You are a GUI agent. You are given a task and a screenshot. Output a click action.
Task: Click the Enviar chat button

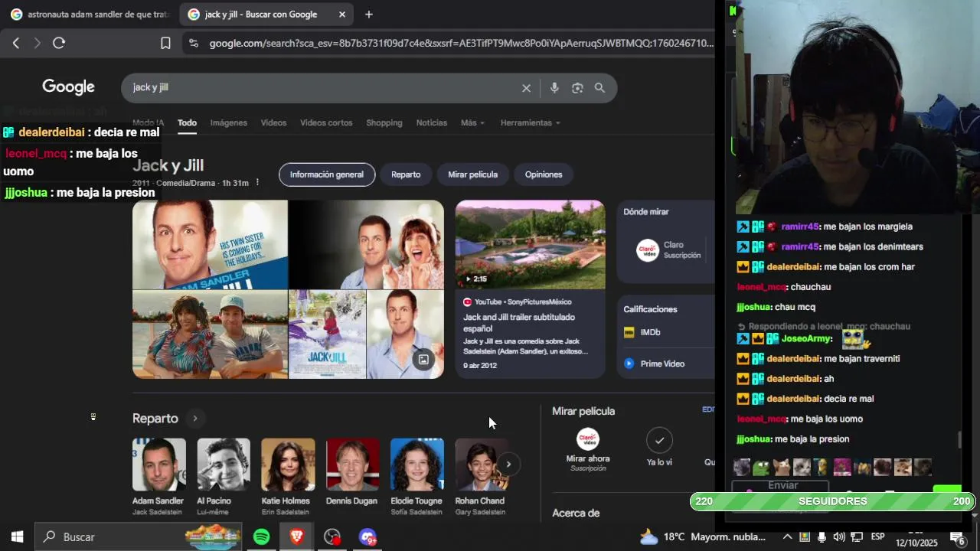point(783,485)
